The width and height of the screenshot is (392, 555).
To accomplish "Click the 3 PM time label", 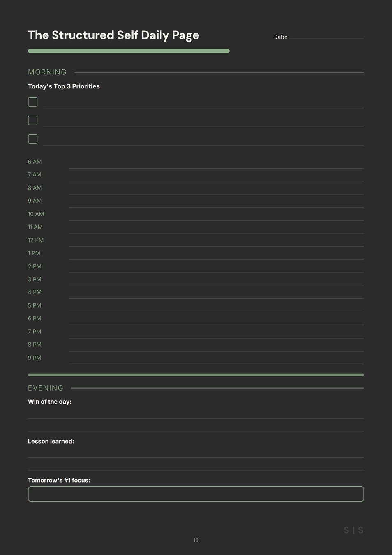I will [x=35, y=279].
